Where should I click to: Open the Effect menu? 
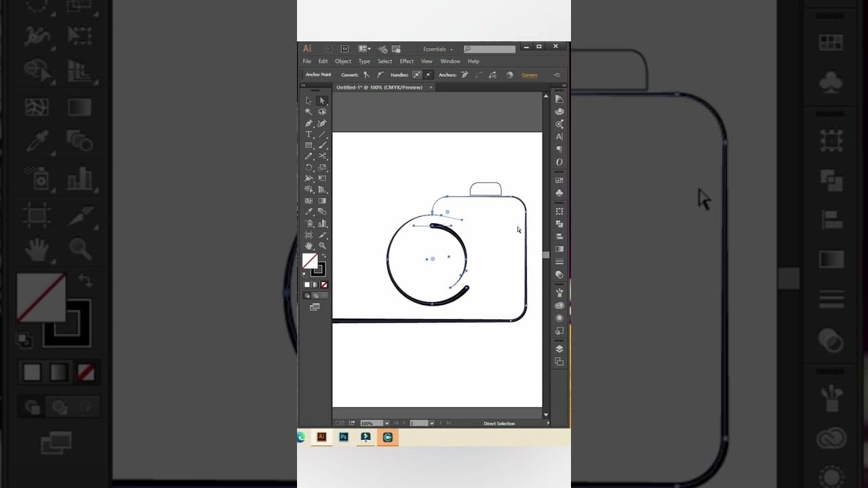pyautogui.click(x=407, y=61)
